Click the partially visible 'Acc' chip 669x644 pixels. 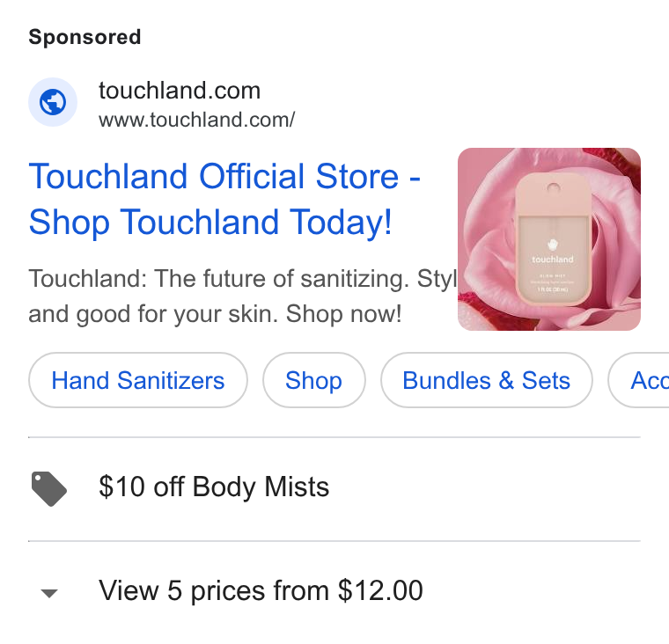640,380
